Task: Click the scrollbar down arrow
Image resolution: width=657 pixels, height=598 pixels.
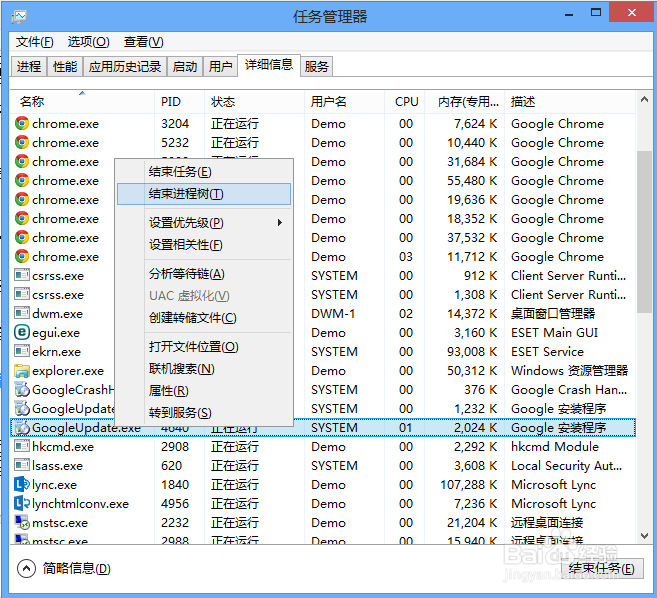Action: 644,536
